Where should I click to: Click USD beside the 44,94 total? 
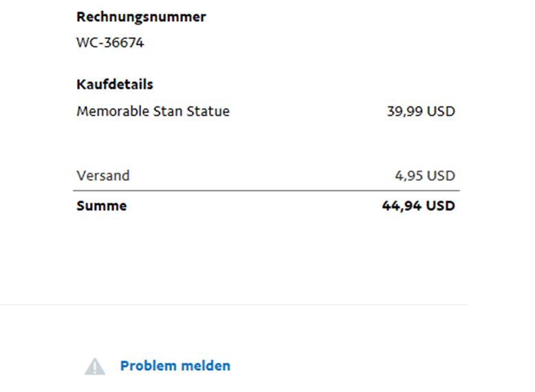tap(441, 206)
